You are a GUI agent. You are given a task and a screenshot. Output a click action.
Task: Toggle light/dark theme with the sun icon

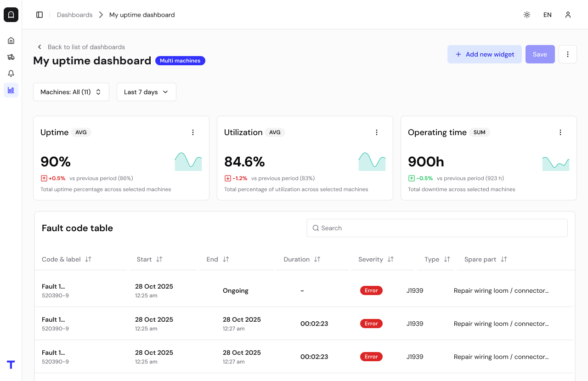(527, 15)
